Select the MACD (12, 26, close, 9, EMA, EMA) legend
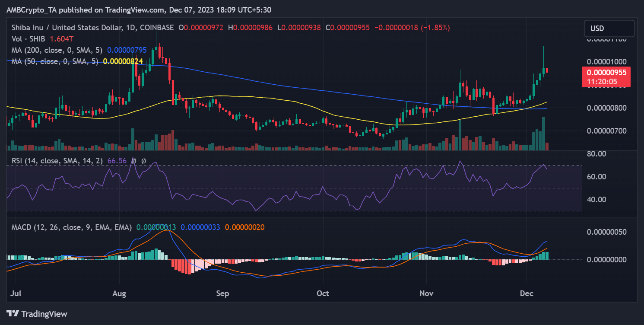 pos(72,227)
